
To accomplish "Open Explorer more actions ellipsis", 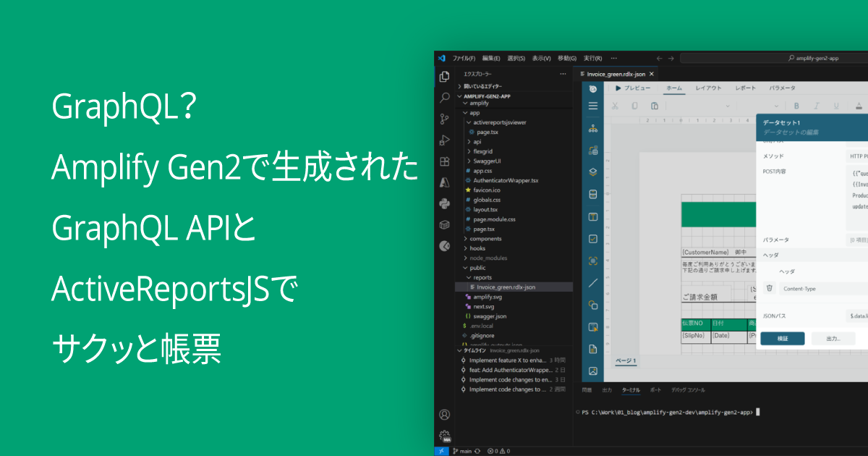I will point(563,74).
